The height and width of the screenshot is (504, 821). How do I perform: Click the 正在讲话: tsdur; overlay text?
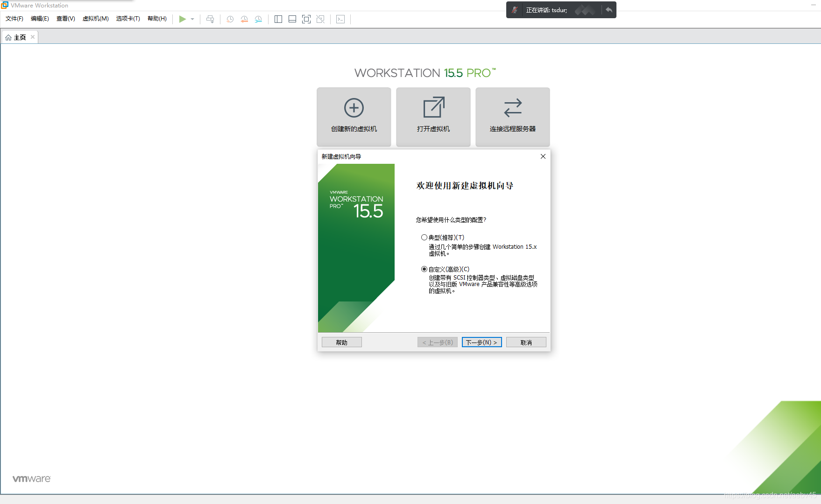546,10
